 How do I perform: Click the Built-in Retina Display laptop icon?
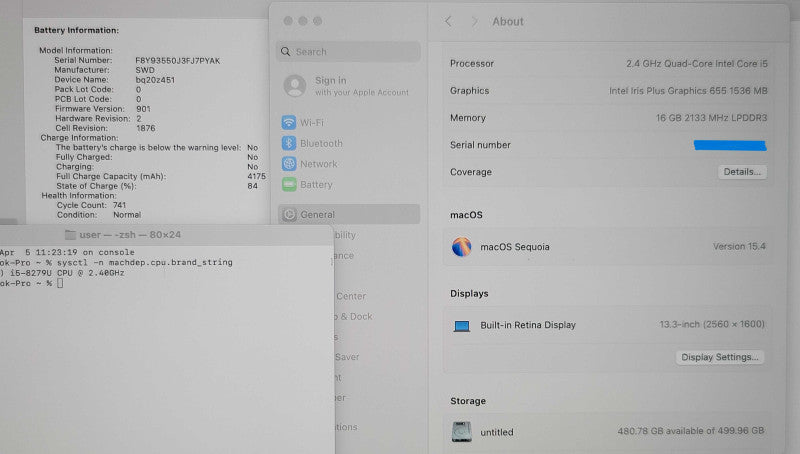point(462,325)
